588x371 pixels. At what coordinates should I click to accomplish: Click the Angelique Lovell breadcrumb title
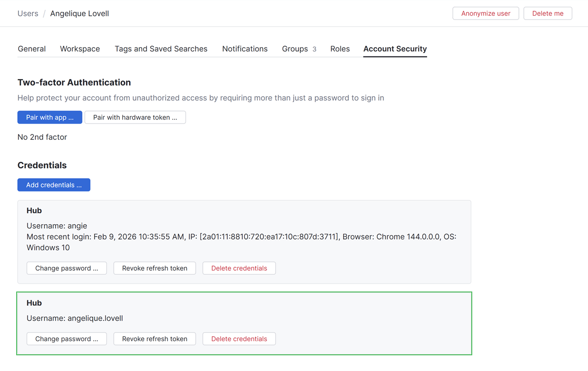(79, 13)
